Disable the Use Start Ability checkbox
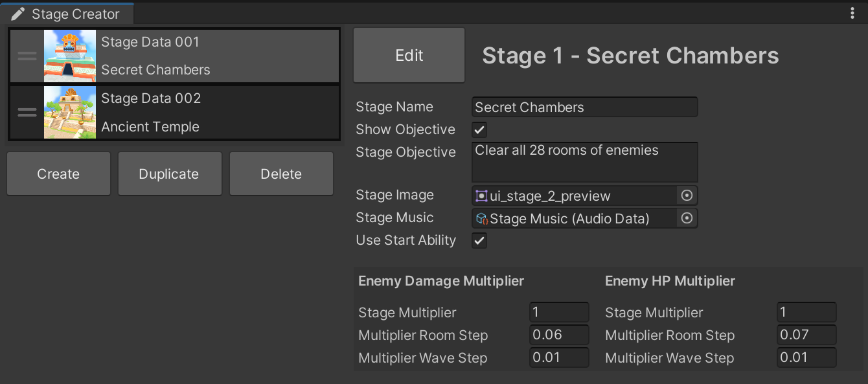This screenshot has height=384, width=868. coord(479,240)
